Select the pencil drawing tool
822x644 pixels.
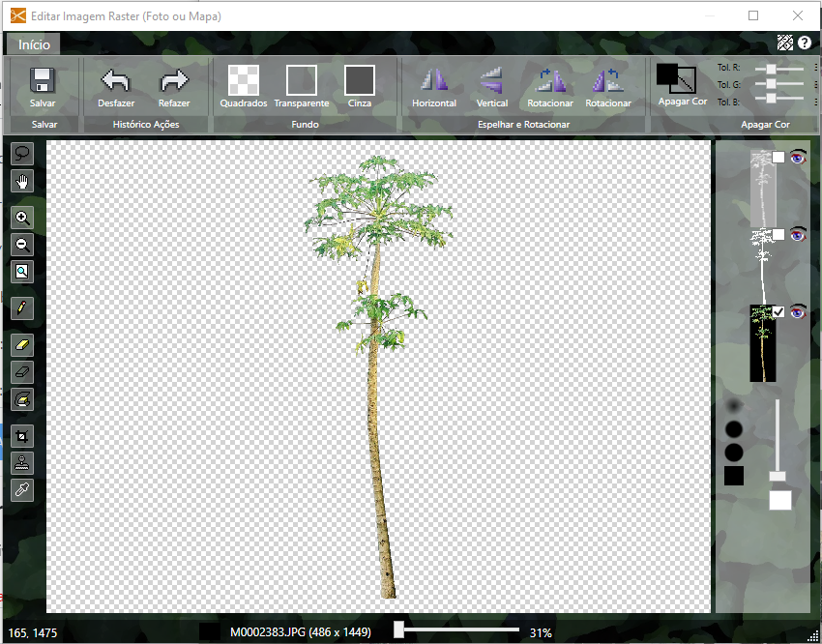pos(21,307)
